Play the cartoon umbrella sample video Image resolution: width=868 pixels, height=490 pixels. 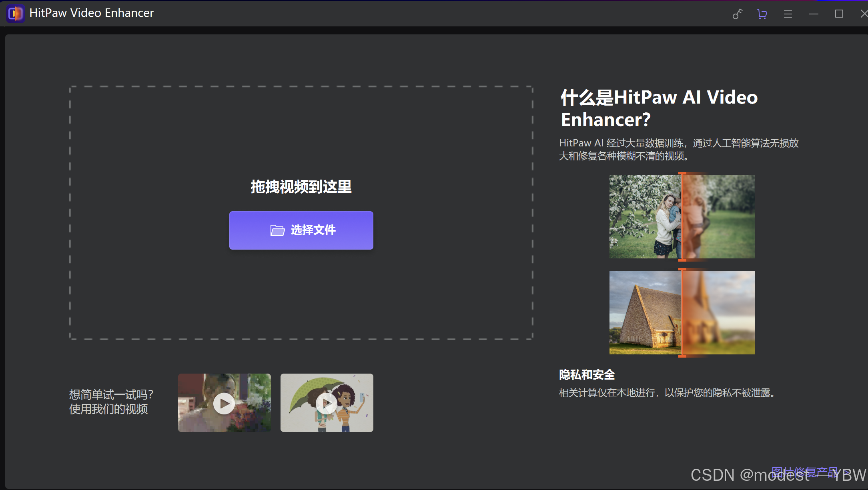coord(327,403)
